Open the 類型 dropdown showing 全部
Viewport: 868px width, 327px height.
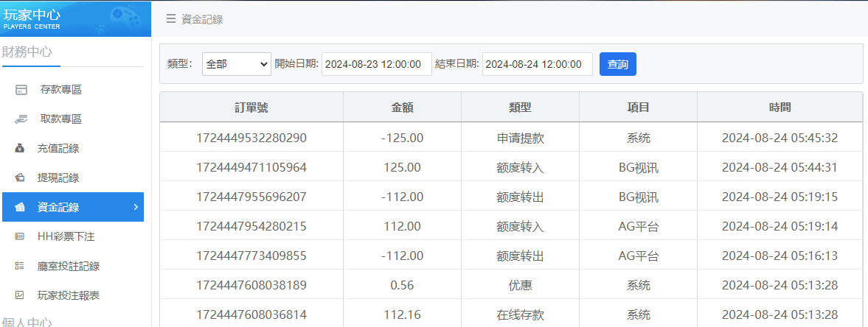click(237, 64)
